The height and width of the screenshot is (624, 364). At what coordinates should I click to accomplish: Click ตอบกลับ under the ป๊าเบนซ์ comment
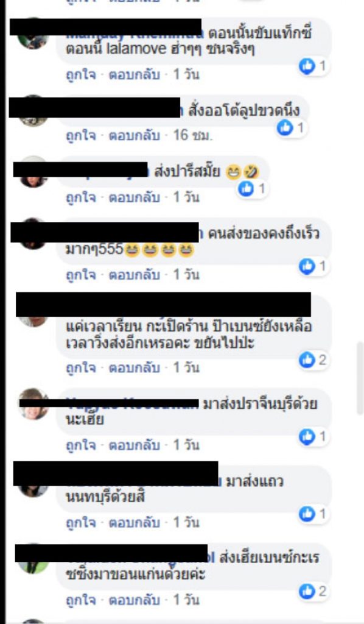(135, 367)
